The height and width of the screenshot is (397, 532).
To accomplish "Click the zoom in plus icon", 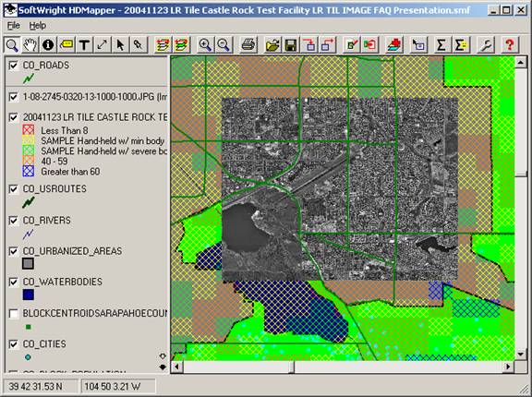I will pyautogui.click(x=205, y=45).
